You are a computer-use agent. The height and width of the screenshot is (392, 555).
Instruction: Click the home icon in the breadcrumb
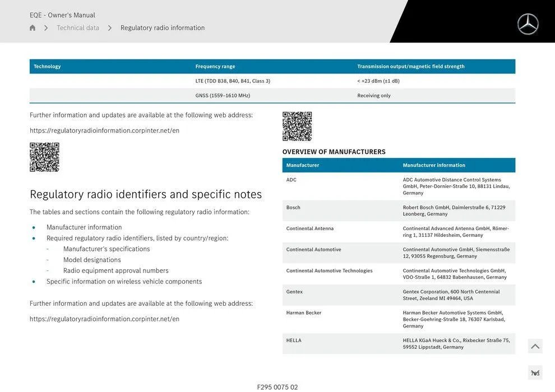pos(32,27)
